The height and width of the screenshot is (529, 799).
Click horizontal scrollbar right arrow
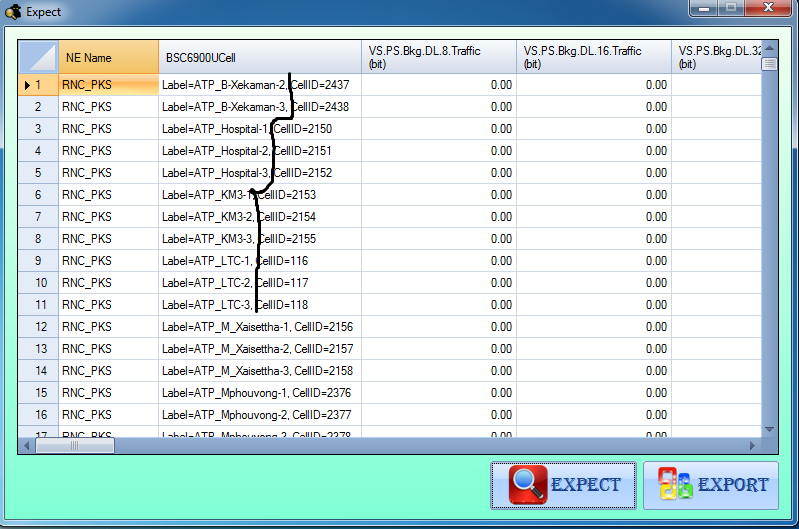753,446
